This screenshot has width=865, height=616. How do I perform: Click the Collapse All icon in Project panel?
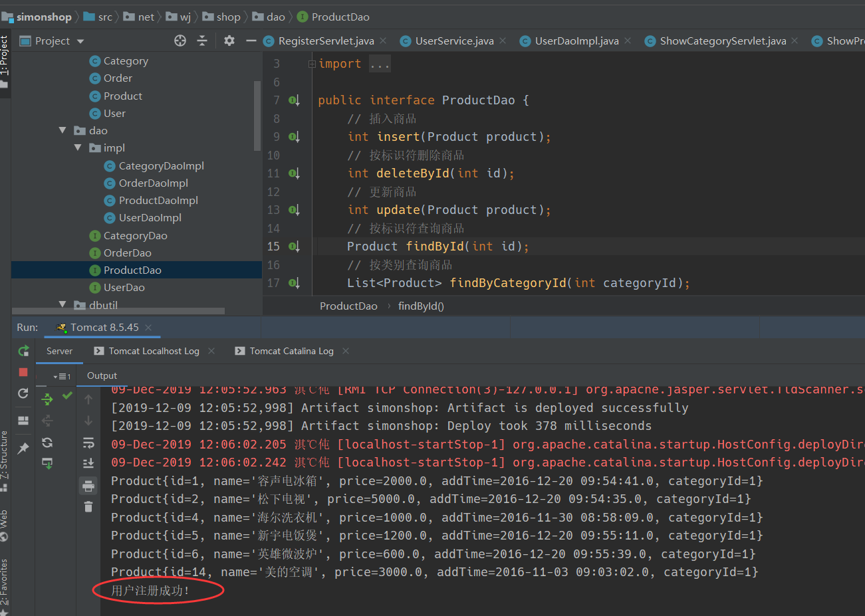tap(202, 41)
